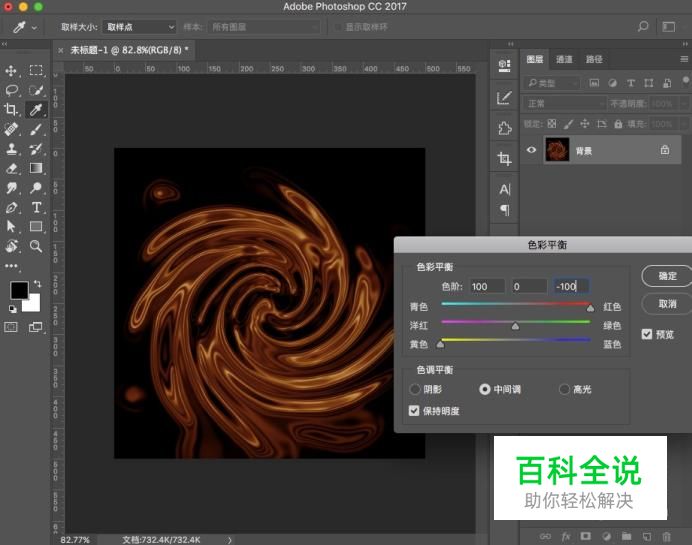692x545 pixels.
Task: Click 取消 to cancel color balance
Action: pyautogui.click(x=667, y=304)
